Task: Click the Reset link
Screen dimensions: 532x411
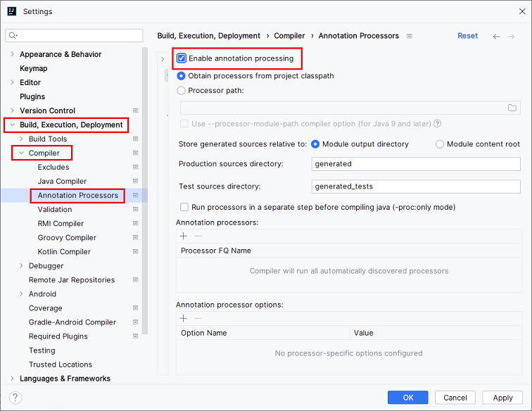Action: coord(467,36)
